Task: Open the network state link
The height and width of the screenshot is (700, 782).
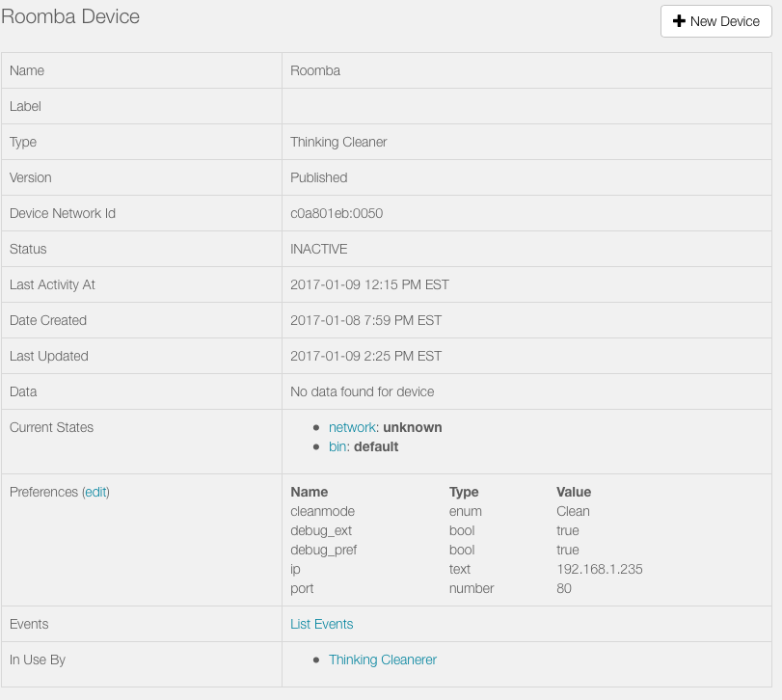Action: pyautogui.click(x=352, y=427)
